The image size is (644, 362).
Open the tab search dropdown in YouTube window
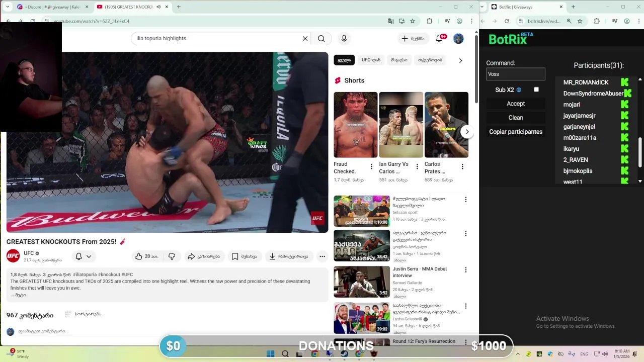tap(8, 7)
